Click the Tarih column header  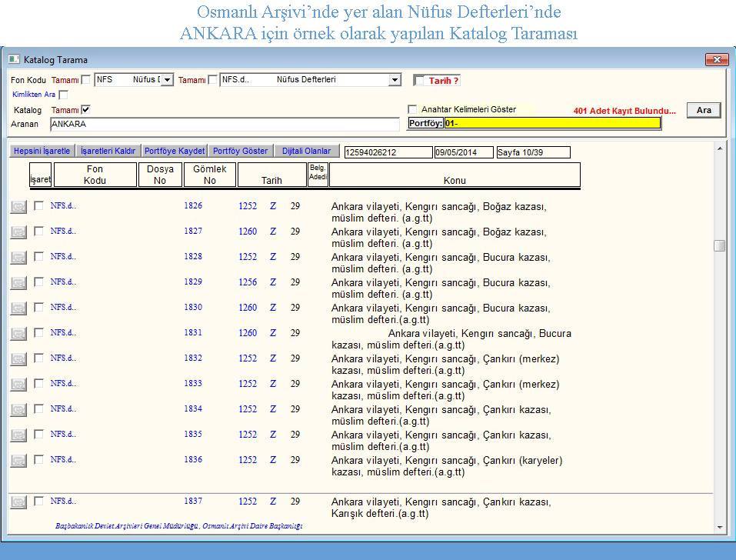point(271,175)
